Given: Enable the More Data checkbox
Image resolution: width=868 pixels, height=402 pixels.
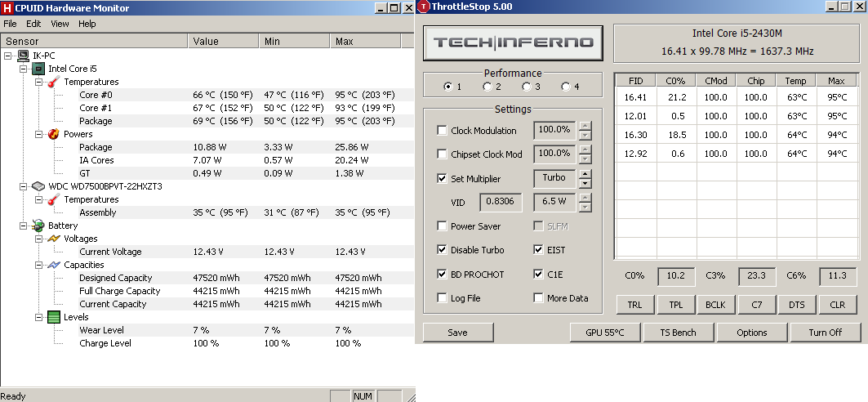Looking at the screenshot, I should tap(538, 298).
